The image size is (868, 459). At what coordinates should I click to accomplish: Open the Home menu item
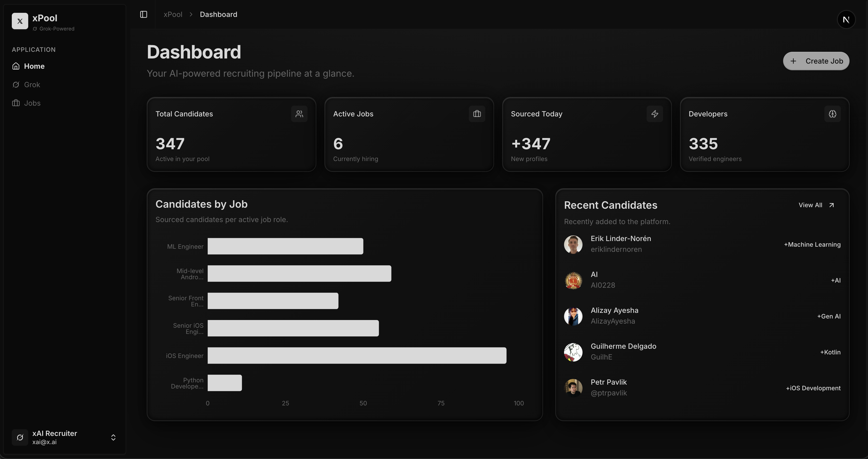(x=34, y=66)
